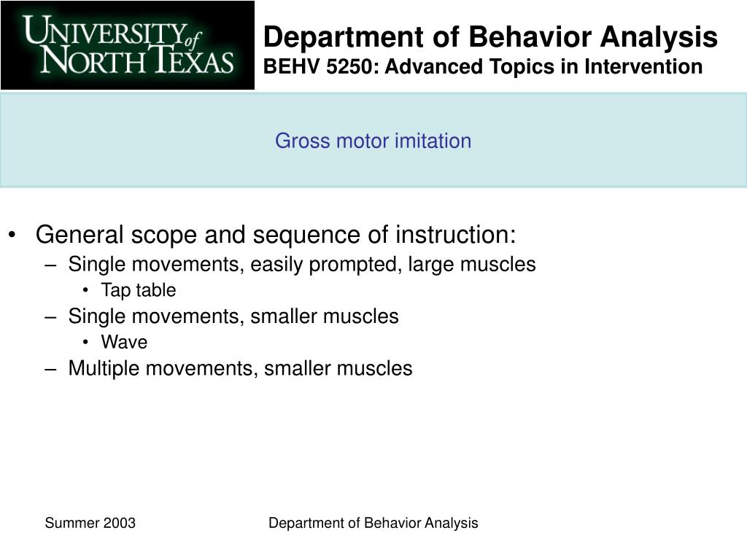Click the word Texas in logo
This screenshot has height=560, width=747.
point(190,60)
